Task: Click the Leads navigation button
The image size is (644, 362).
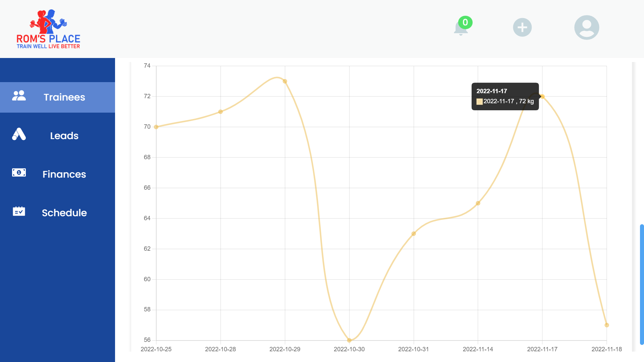Action: tap(57, 136)
